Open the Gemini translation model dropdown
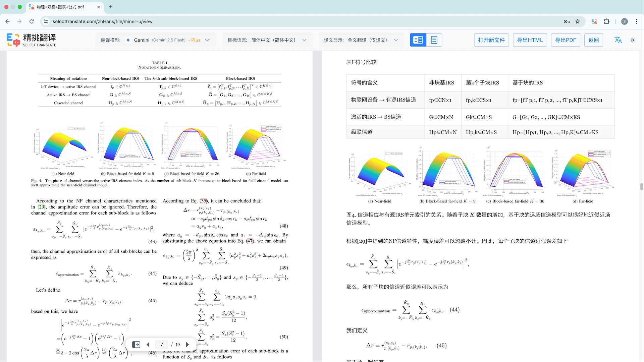Viewport: 644px width, 362px height. (x=156, y=40)
